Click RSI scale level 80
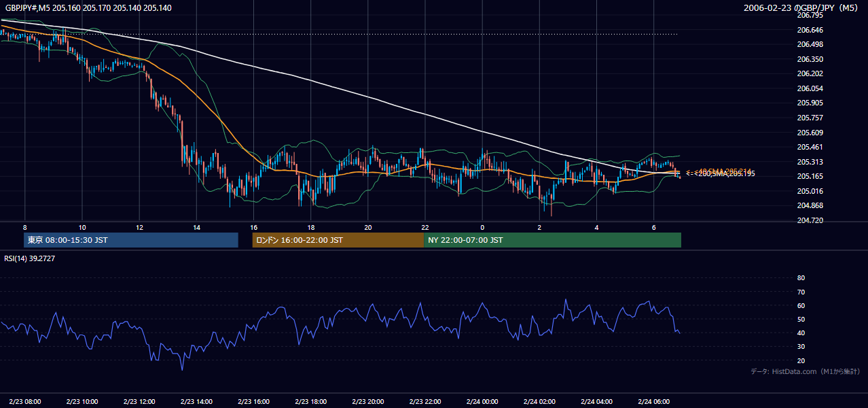Viewport: 868px width, 408px height. [801, 278]
